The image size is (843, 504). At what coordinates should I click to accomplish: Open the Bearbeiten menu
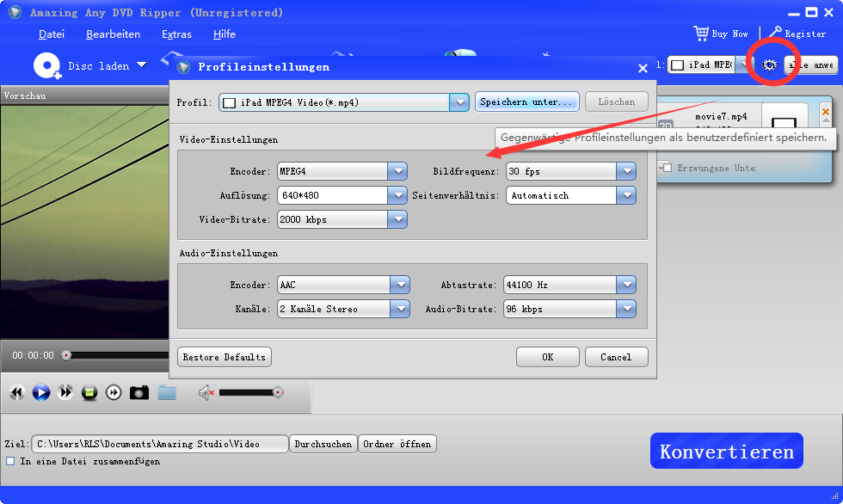point(113,34)
